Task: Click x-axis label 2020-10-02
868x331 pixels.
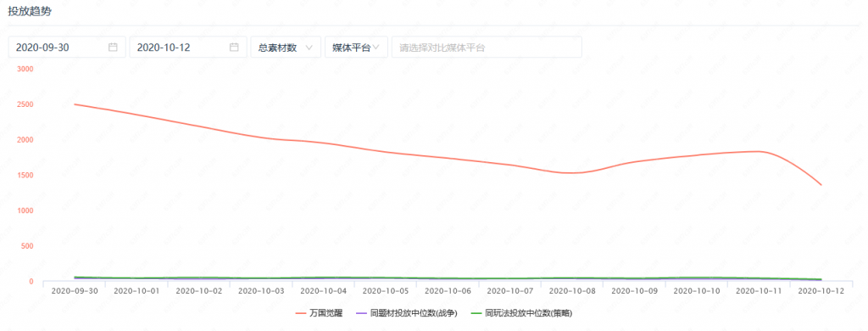Action: point(198,291)
